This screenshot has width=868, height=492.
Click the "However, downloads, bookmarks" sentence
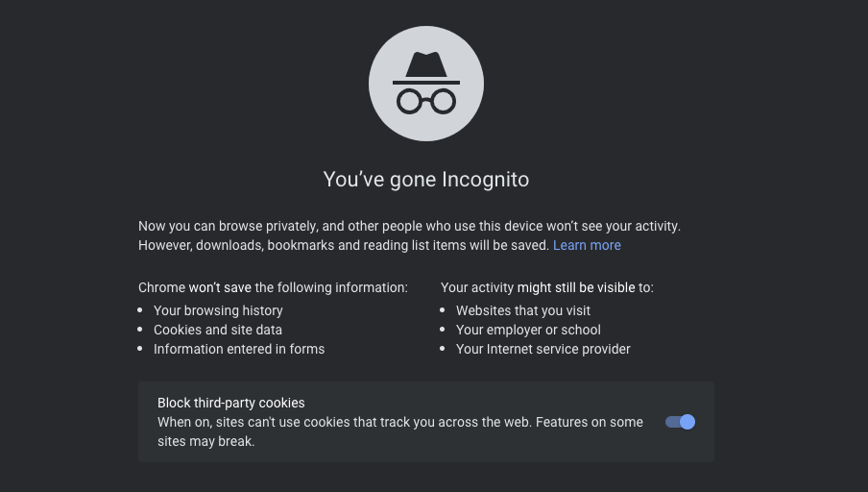pyautogui.click(x=344, y=245)
